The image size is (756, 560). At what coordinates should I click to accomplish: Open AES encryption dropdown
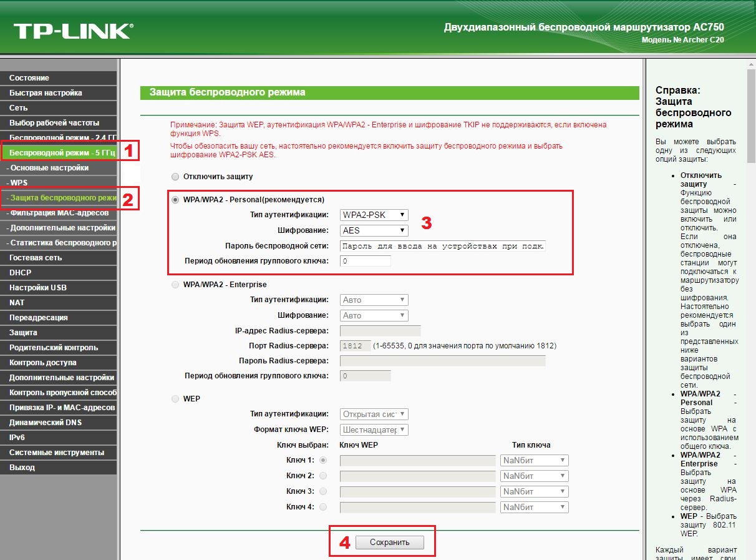tap(374, 230)
